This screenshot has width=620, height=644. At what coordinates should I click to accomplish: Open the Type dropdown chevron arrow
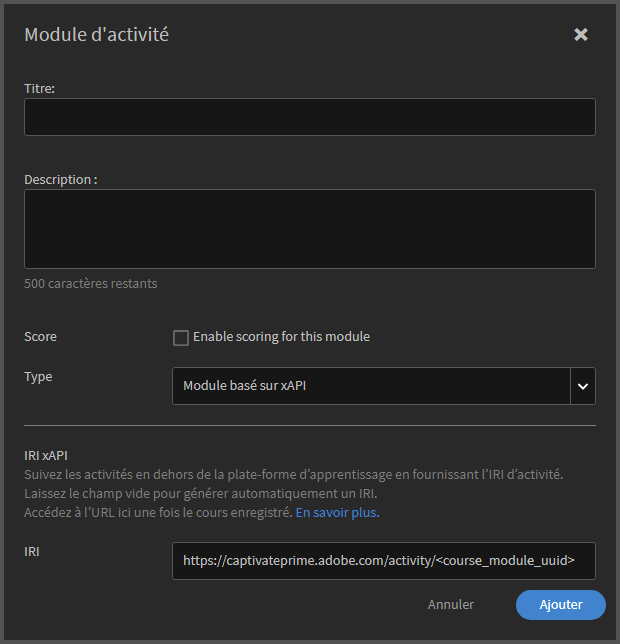[x=583, y=386]
